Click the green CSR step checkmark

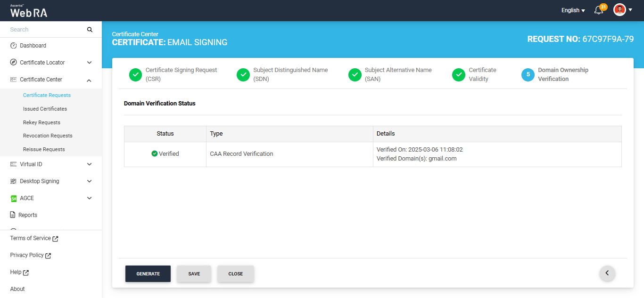tap(135, 75)
